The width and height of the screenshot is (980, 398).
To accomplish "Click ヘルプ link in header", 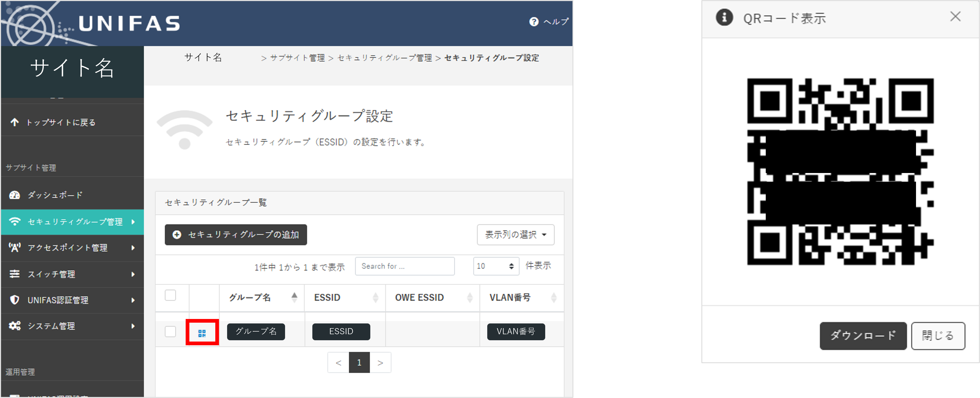I will pos(556,22).
